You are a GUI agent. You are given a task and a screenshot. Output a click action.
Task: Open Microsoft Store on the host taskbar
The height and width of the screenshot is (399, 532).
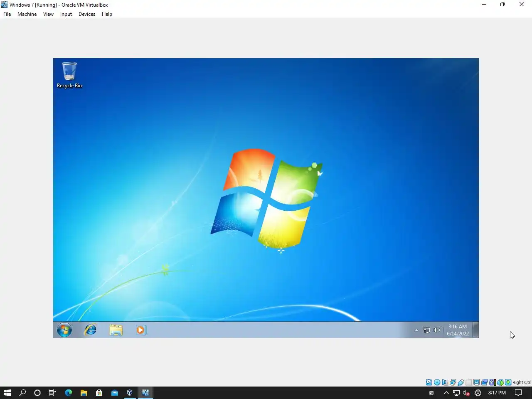(x=99, y=393)
